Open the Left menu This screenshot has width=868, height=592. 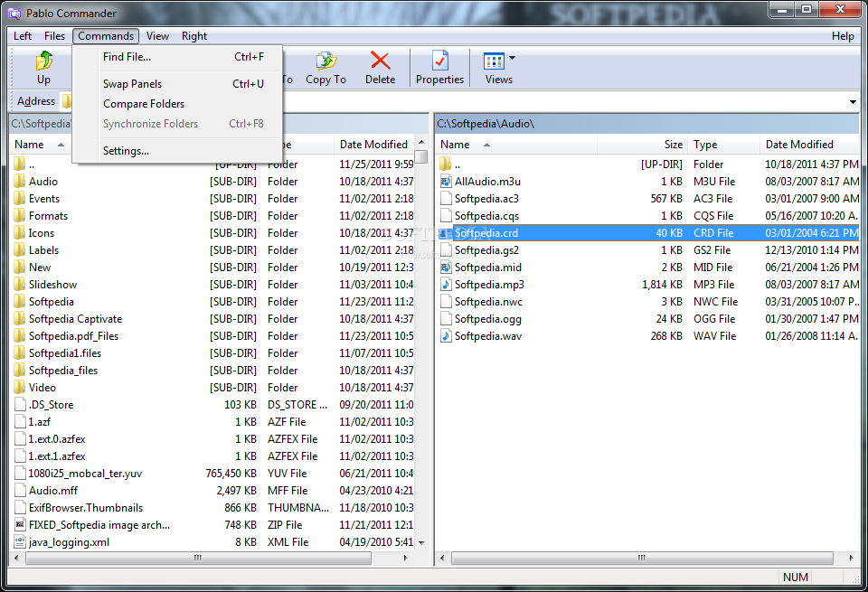[23, 36]
